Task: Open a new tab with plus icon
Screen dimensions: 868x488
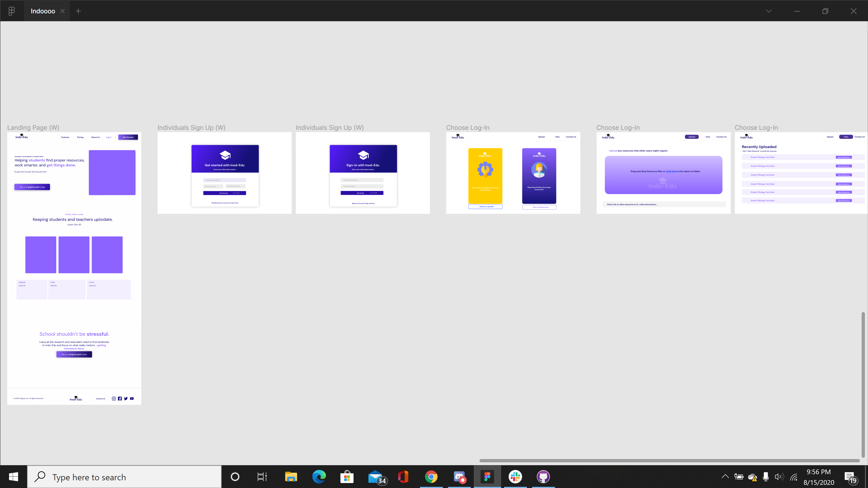Action: pyautogui.click(x=78, y=11)
